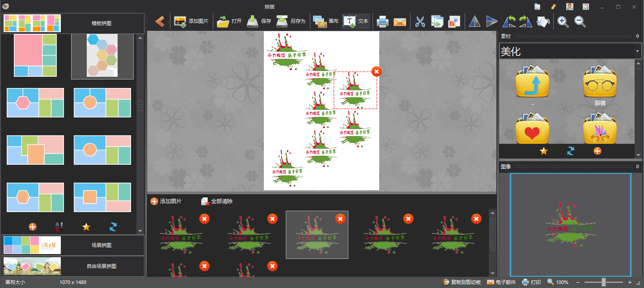Screen dimensions: 644x288
Task: Open the 画布 canvas menu
Action: [x=326, y=21]
